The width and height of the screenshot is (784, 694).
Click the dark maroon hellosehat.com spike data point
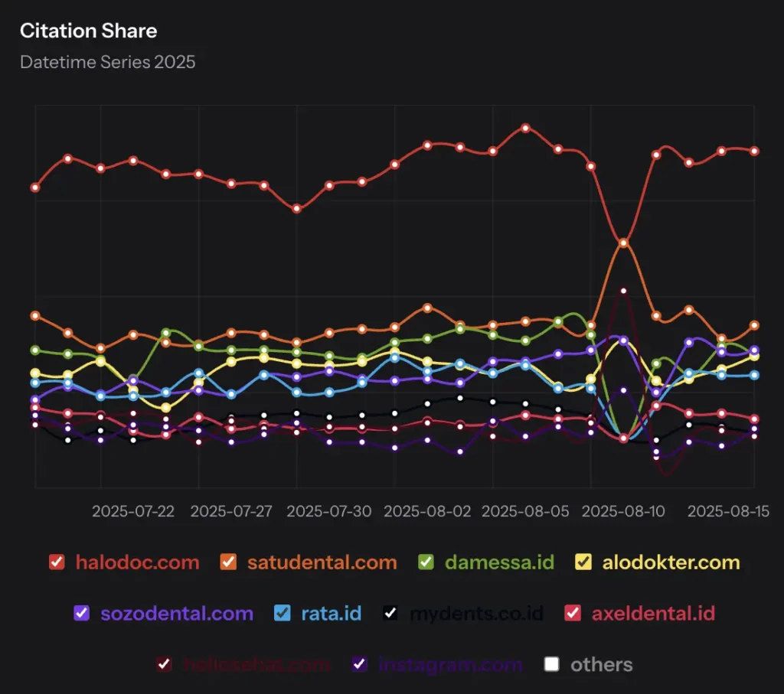[623, 291]
